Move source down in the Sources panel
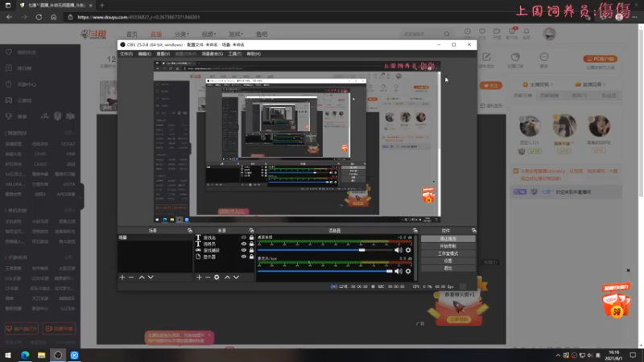 pyautogui.click(x=236, y=278)
